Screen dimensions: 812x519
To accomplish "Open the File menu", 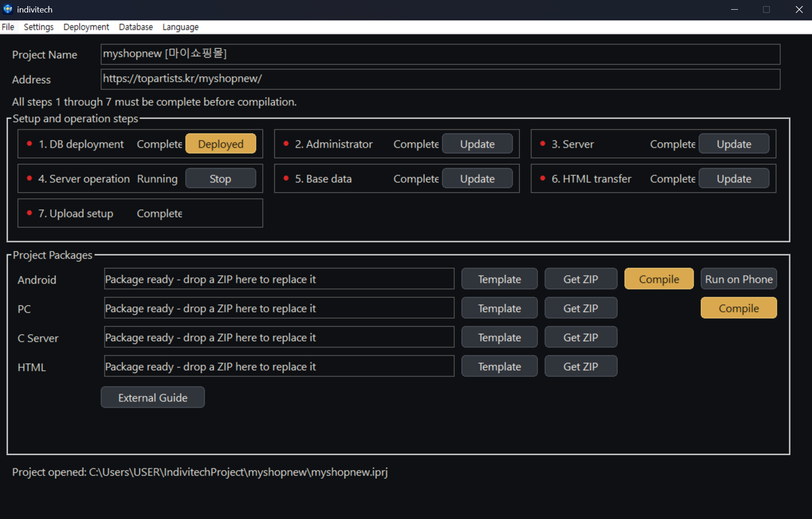I will (8, 27).
